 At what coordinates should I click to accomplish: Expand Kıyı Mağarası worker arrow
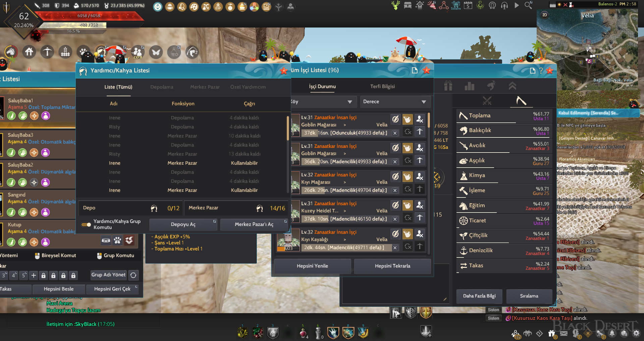coord(344,182)
